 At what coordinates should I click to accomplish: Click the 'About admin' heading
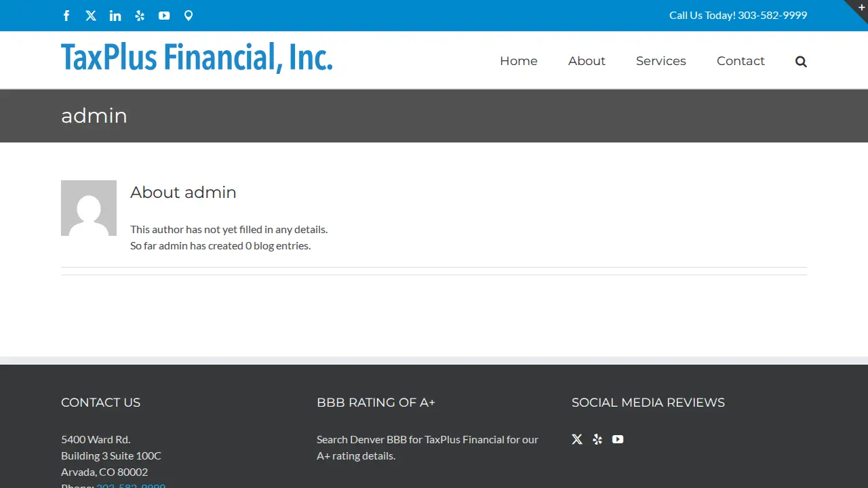[x=183, y=192]
